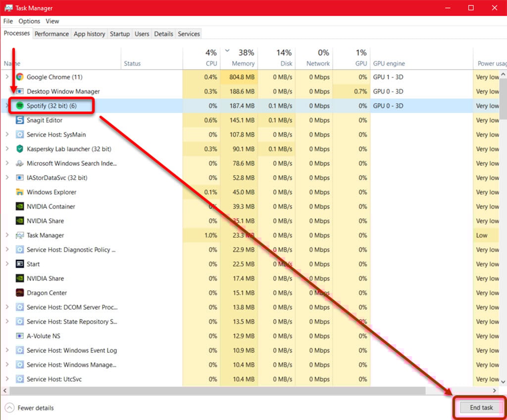Click the Service Host: State Repository icon

[x=20, y=322]
